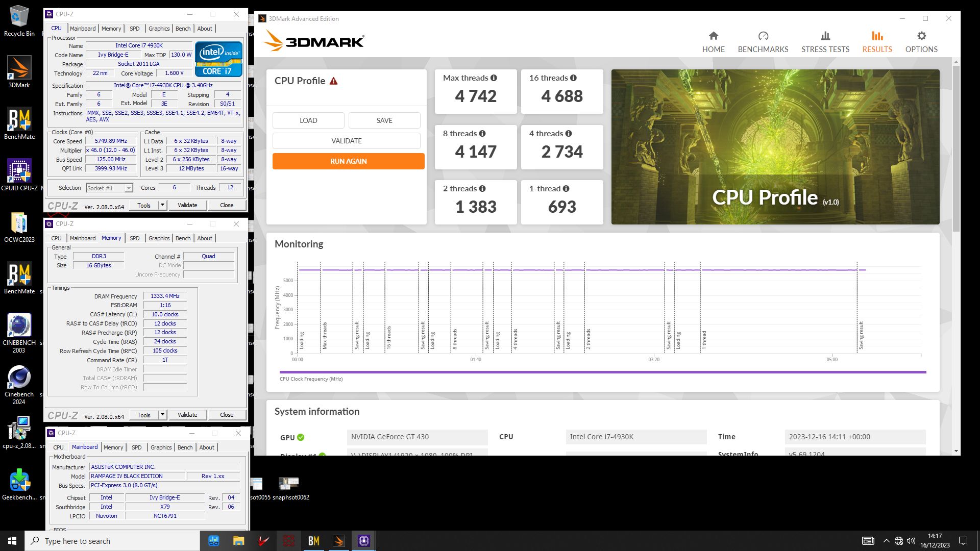Image resolution: width=980 pixels, height=551 pixels.
Task: Switch to Mainboard tab in top CPU-Z window
Action: tap(83, 29)
